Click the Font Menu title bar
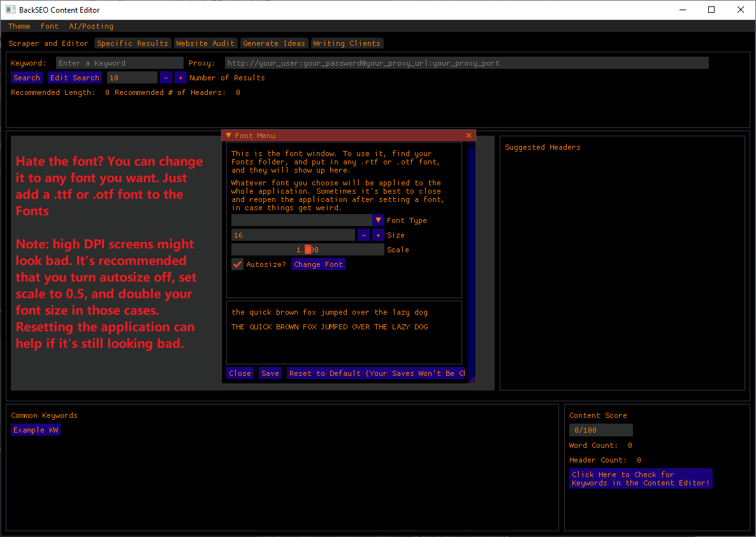 349,136
